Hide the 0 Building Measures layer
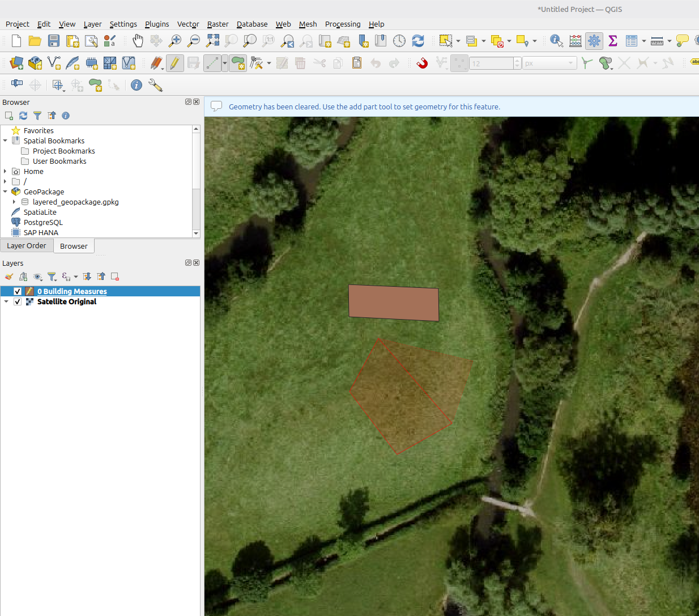Image resolution: width=699 pixels, height=616 pixels. (18, 291)
